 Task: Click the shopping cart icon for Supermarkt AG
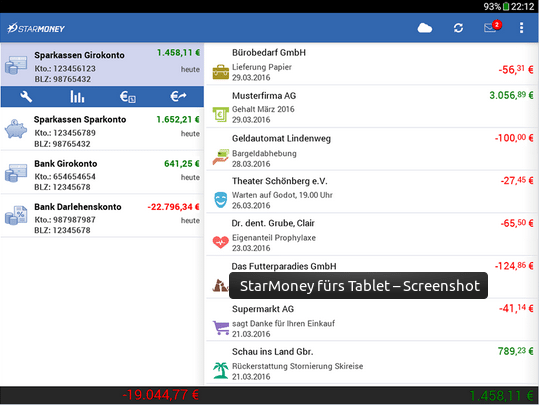pos(221,328)
